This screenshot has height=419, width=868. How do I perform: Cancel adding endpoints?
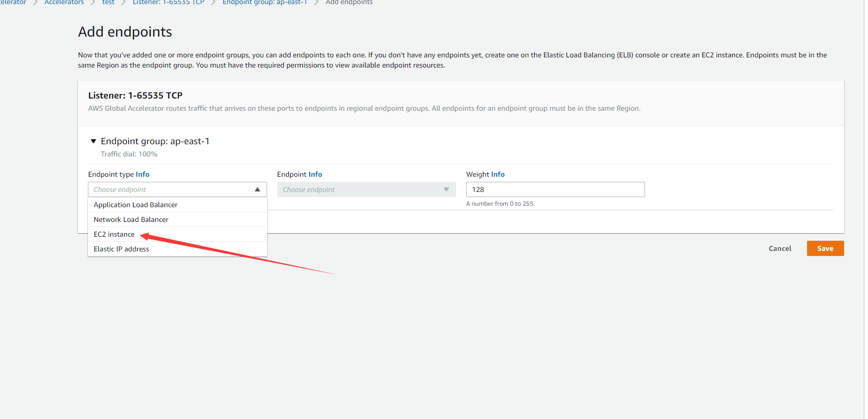pos(780,248)
